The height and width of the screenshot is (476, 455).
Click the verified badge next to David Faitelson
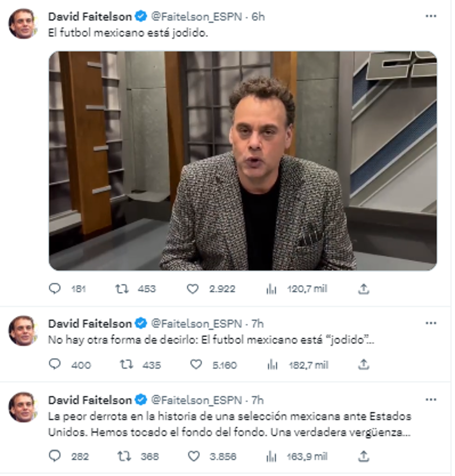[x=138, y=16]
